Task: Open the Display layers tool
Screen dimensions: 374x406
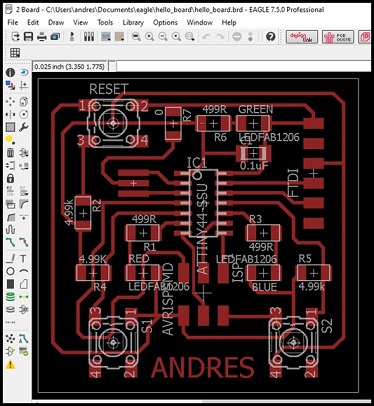Action: pyautogui.click(x=10, y=86)
